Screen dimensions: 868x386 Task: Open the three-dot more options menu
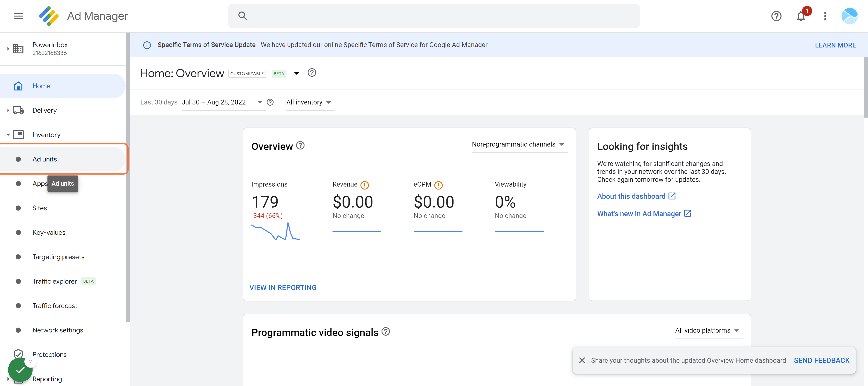825,16
